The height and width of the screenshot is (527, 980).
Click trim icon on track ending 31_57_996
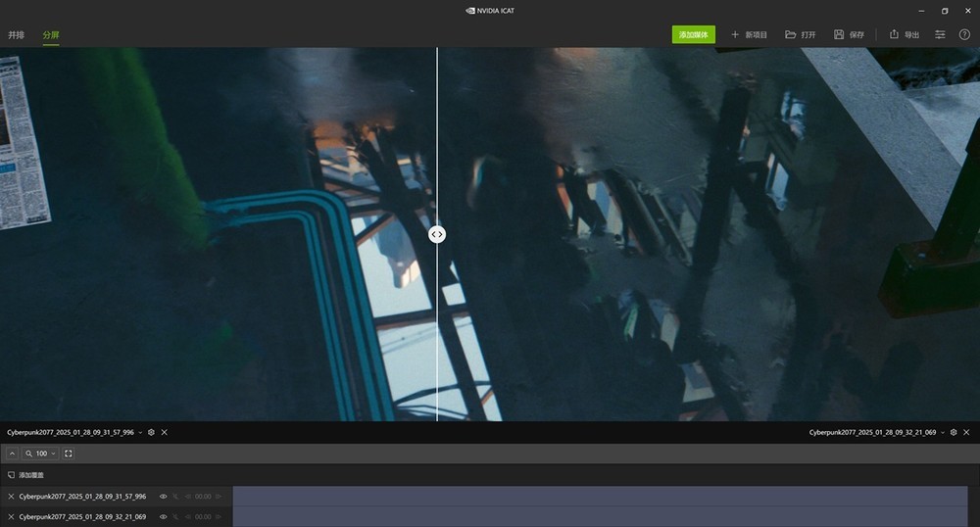(175, 497)
